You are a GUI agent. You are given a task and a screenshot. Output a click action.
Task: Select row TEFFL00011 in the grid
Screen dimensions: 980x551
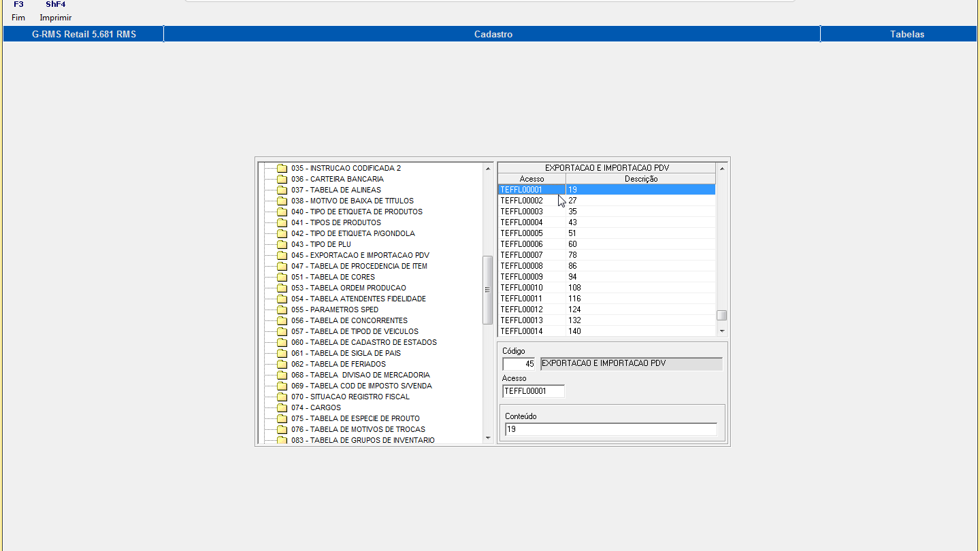[x=606, y=299]
